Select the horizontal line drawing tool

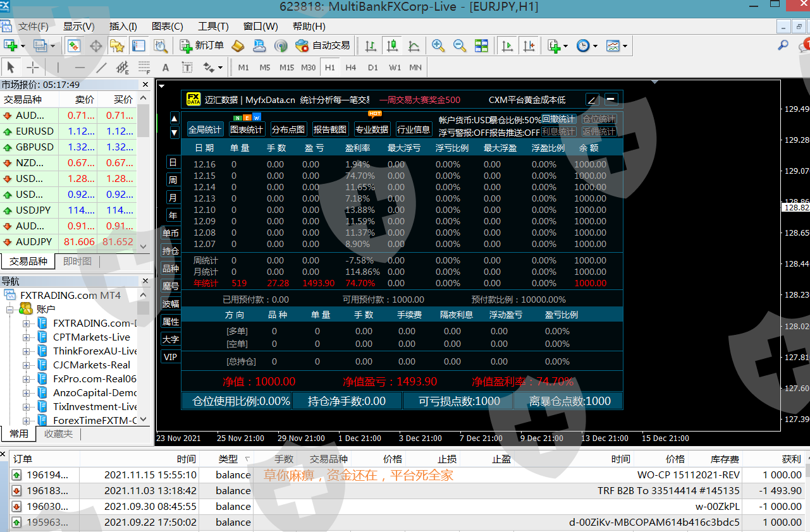pos(80,67)
